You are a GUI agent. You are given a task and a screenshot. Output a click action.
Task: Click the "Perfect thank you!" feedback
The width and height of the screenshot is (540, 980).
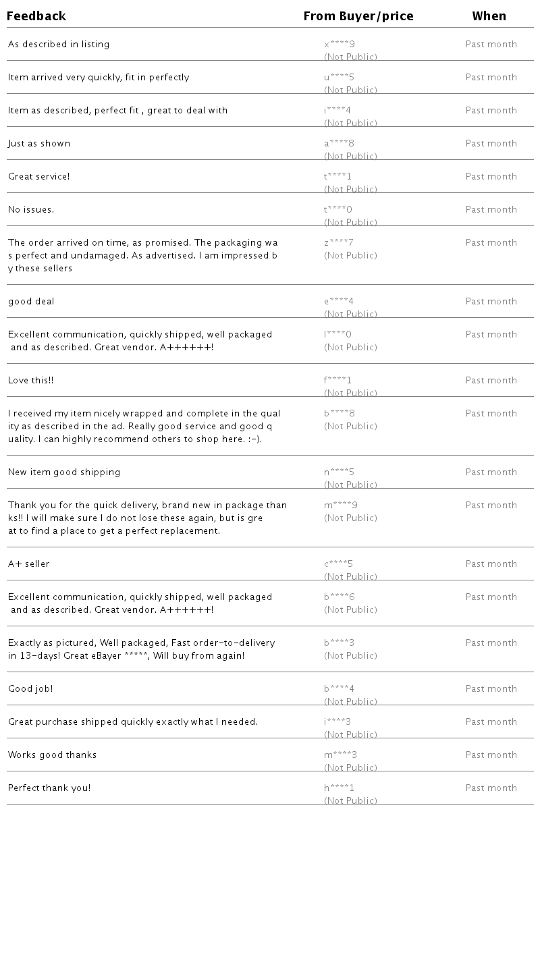49,788
